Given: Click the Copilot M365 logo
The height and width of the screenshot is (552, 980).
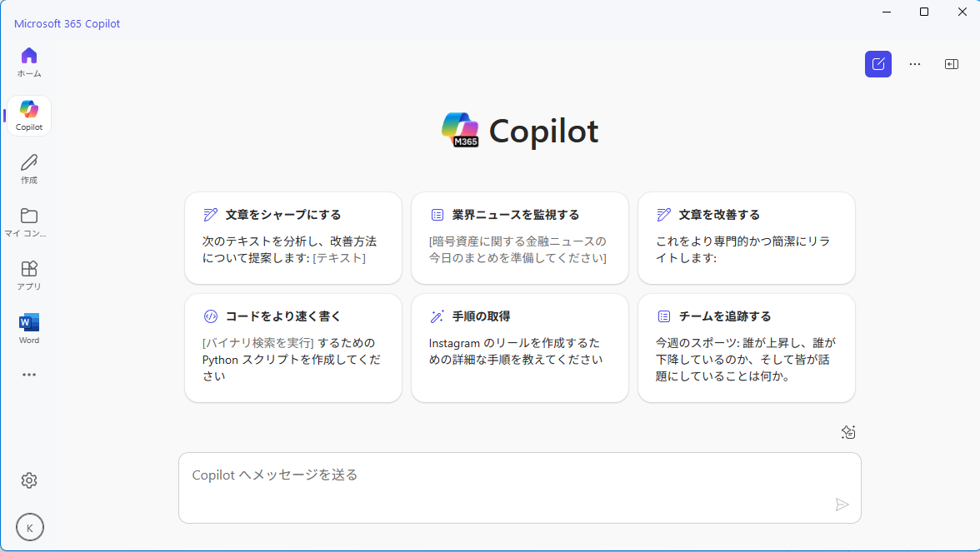Looking at the screenshot, I should pos(459,130).
